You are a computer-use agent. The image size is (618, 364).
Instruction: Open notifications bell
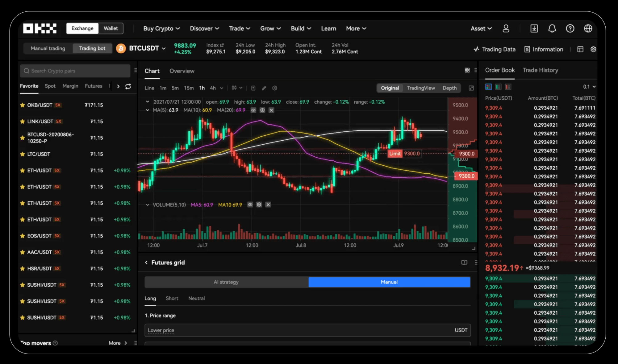pyautogui.click(x=552, y=28)
